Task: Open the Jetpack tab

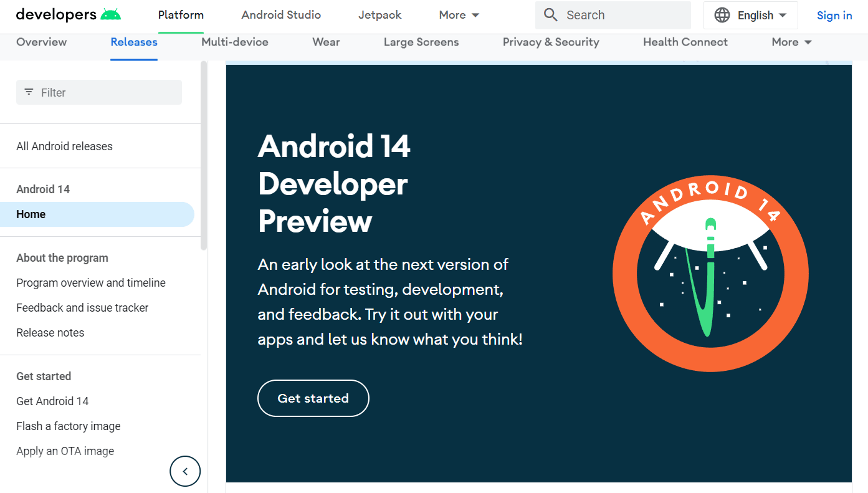Action: 380,15
